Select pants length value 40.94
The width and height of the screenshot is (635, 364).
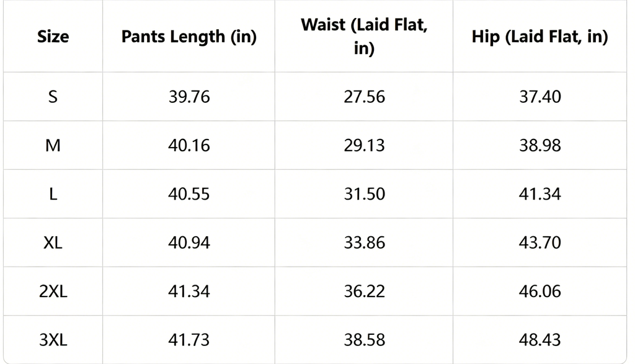point(189,242)
